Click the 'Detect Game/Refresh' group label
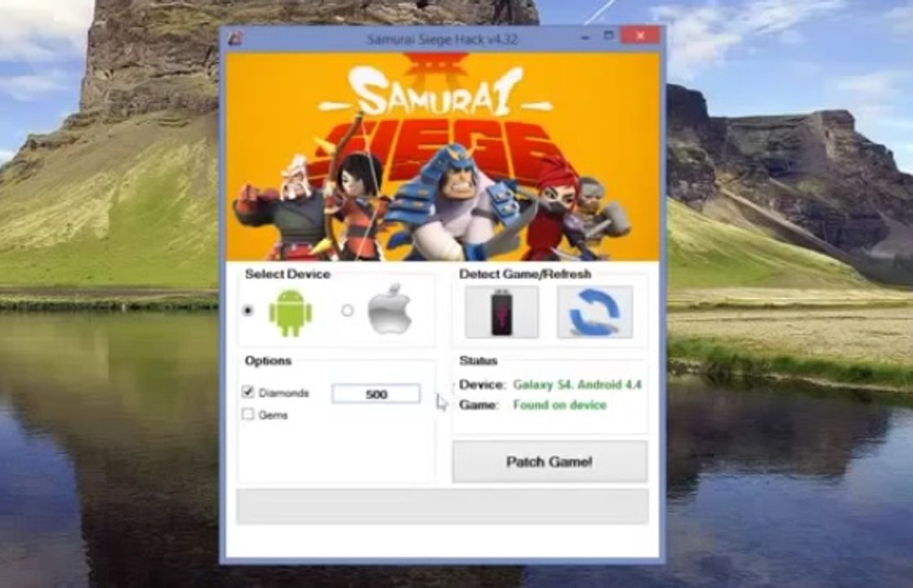The width and height of the screenshot is (913, 588). point(525,274)
